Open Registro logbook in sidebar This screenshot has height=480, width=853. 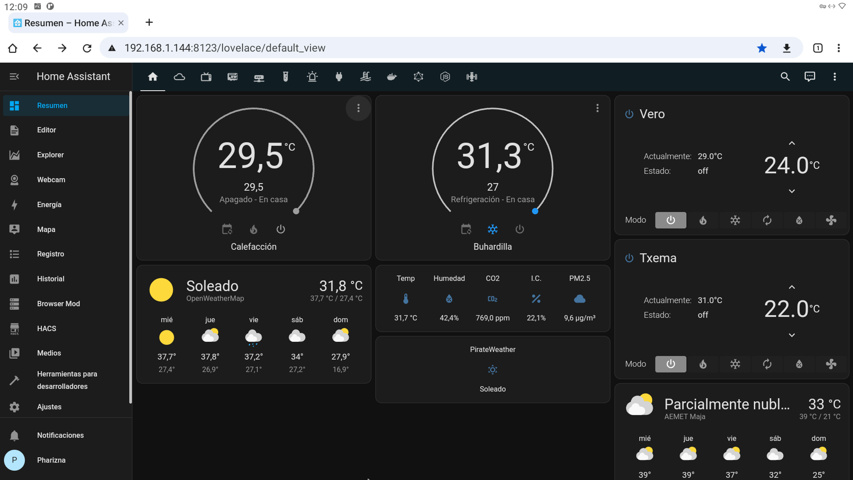65,254
